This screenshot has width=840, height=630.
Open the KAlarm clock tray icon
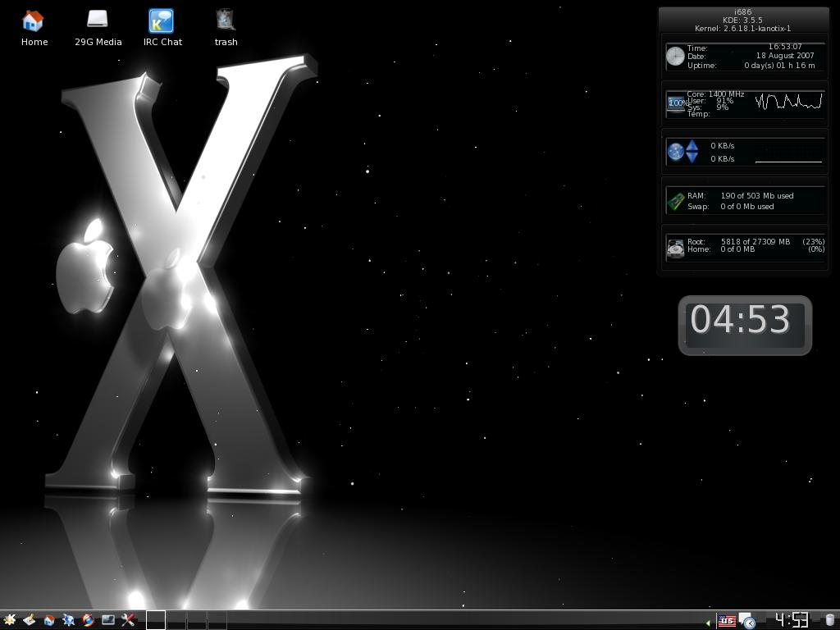(747, 621)
